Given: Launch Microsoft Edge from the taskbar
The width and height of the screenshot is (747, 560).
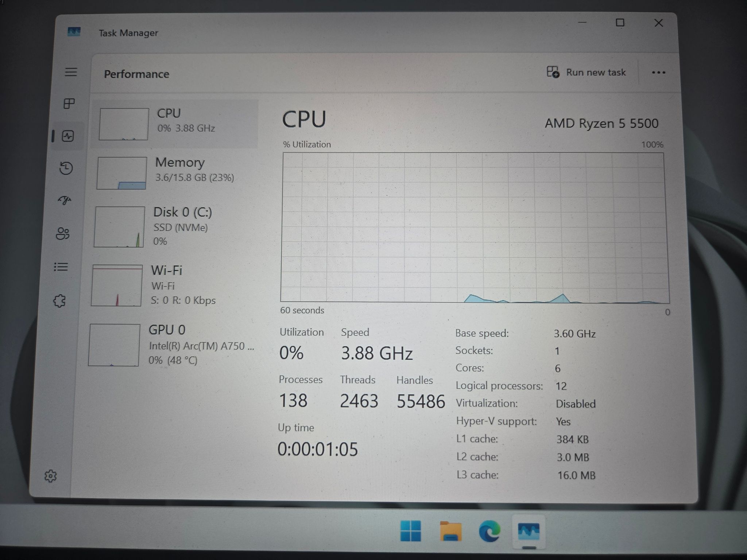Looking at the screenshot, I should (x=490, y=531).
